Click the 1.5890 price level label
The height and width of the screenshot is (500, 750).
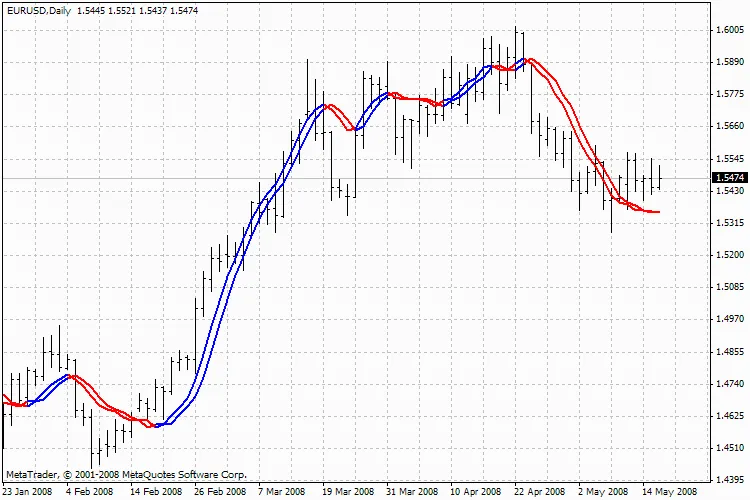pos(729,62)
